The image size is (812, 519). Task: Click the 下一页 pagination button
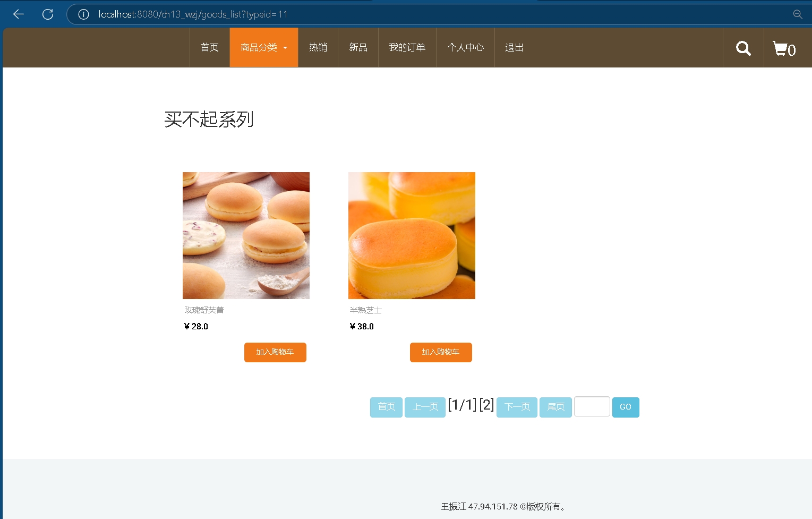click(x=517, y=407)
